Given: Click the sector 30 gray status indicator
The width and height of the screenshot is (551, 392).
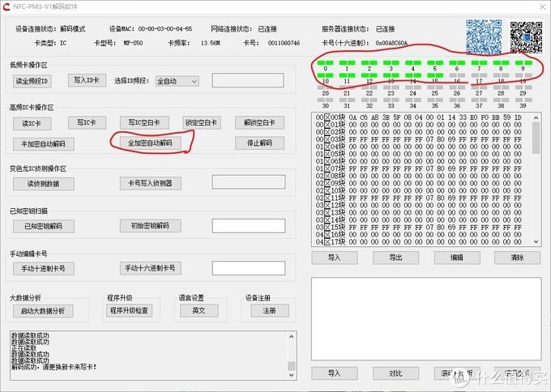Looking at the screenshot, I should 325,100.
